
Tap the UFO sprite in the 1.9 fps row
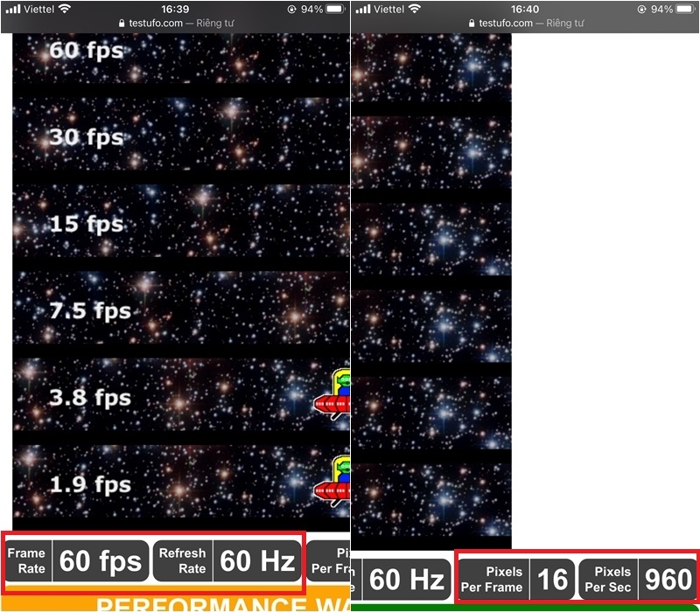click(332, 481)
